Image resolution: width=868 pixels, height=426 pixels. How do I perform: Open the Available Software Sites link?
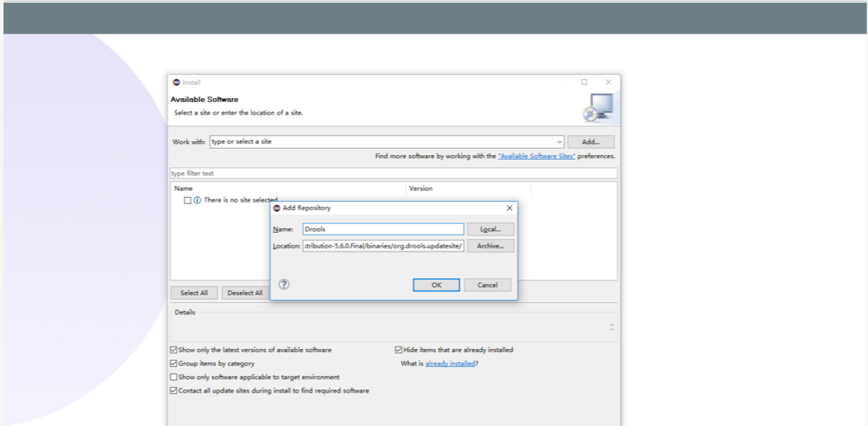(x=537, y=157)
